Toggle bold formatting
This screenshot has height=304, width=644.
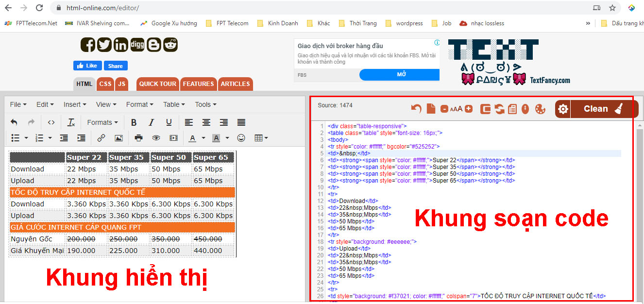pos(134,122)
